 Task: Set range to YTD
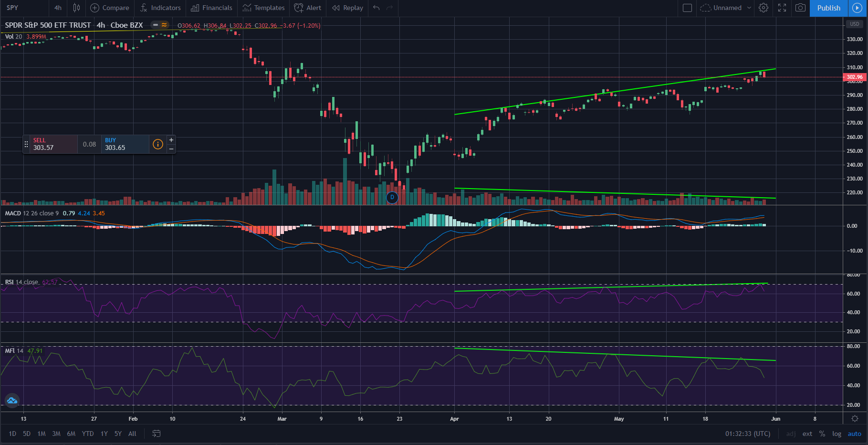coord(88,434)
